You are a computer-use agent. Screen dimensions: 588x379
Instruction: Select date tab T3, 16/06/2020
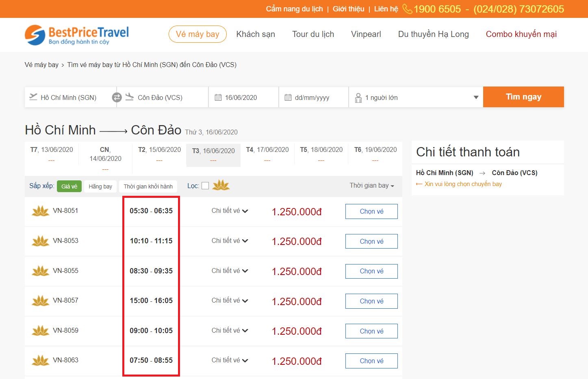point(213,155)
